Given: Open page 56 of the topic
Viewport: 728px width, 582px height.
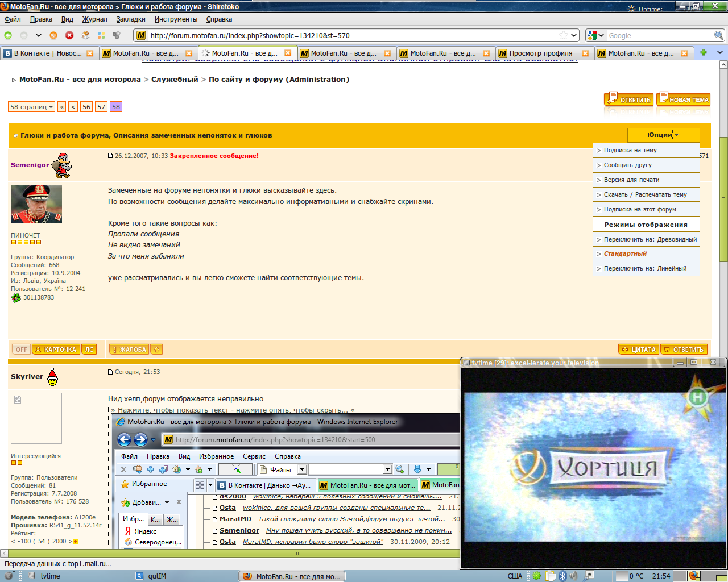Looking at the screenshot, I should [86, 107].
